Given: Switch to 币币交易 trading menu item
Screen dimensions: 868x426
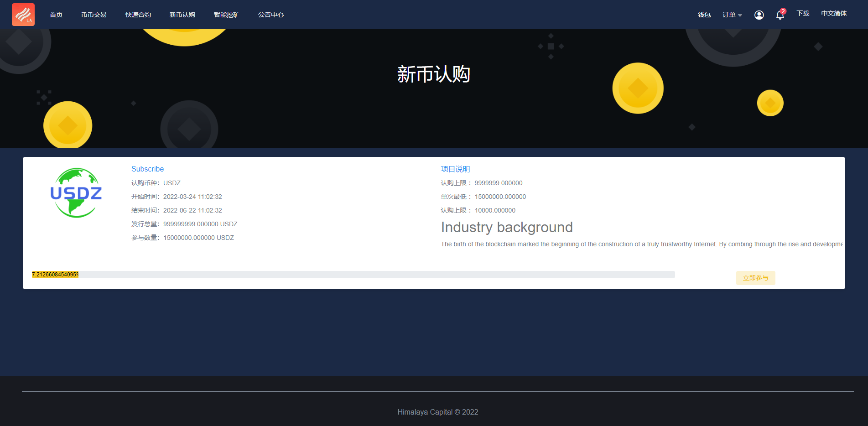Looking at the screenshot, I should [94, 14].
